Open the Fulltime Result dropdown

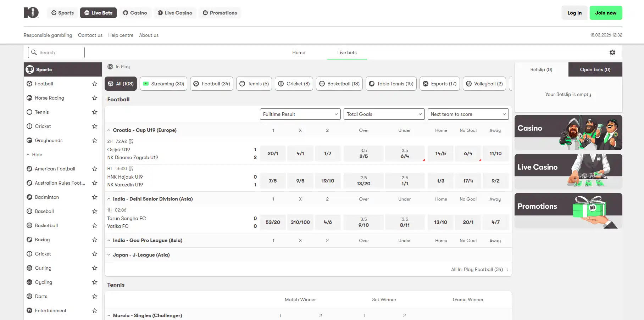300,114
